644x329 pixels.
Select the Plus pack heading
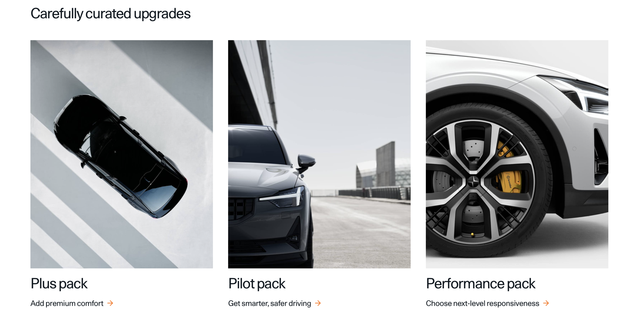59,284
